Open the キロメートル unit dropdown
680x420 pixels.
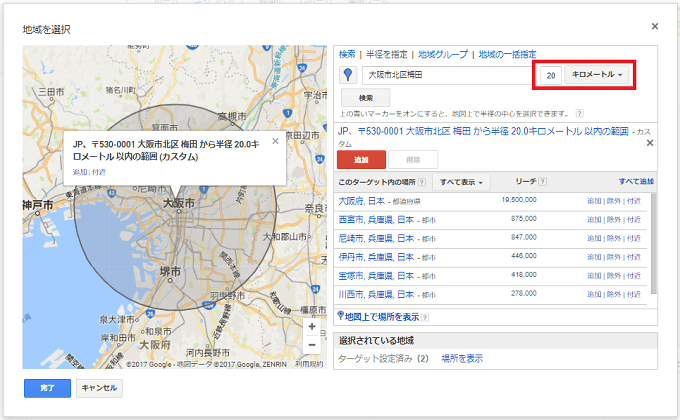point(596,75)
